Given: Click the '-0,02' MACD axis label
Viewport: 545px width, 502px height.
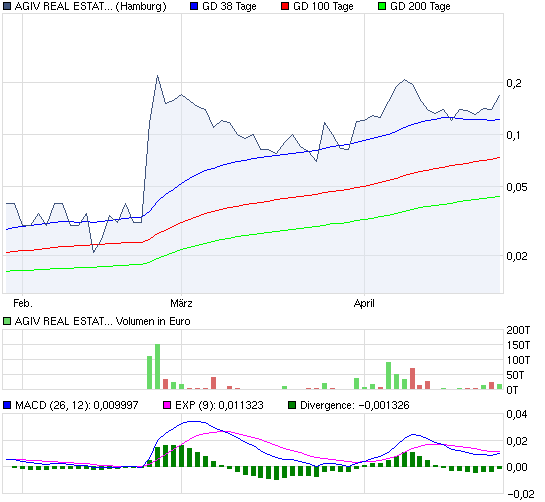Looking at the screenshot, I should pos(521,494).
